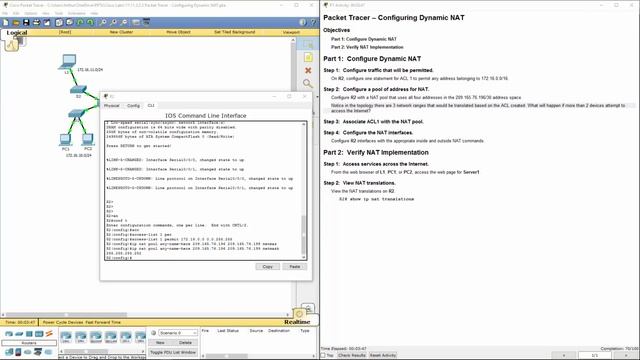Click the Redo green arrow icon
This screenshot has height=360, width=640.
(x=90, y=22)
